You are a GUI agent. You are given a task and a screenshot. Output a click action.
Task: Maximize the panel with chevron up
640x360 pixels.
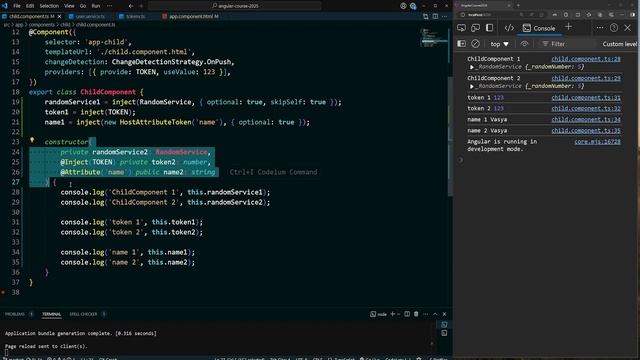coord(435,314)
